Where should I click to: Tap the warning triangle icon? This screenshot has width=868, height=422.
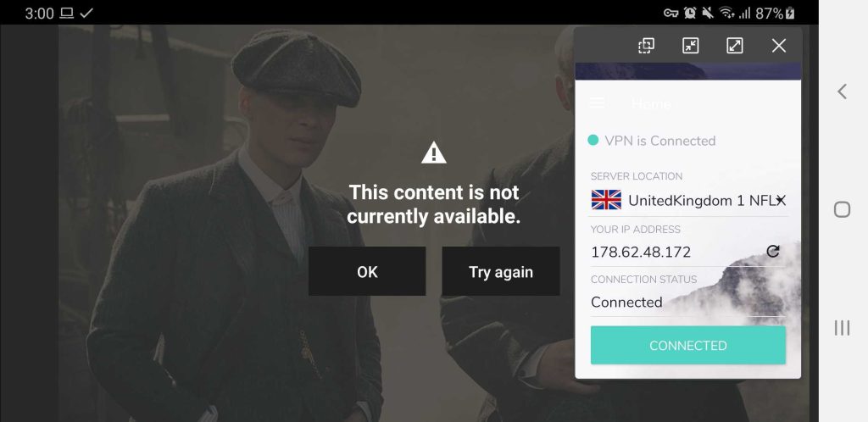[x=433, y=152]
